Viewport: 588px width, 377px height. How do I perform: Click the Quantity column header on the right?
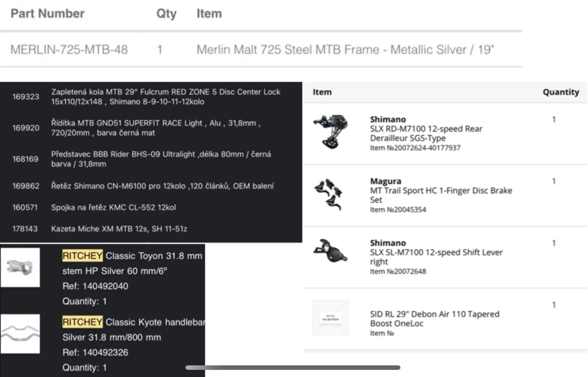[x=561, y=92]
